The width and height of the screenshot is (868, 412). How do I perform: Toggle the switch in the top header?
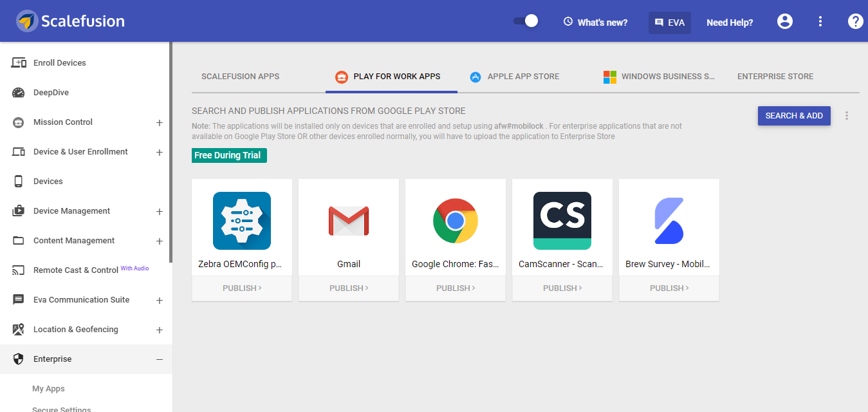(x=526, y=21)
